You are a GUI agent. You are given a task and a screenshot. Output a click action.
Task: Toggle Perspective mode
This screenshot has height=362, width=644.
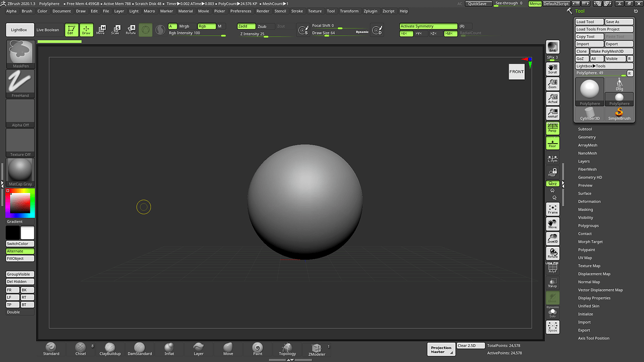point(552,128)
